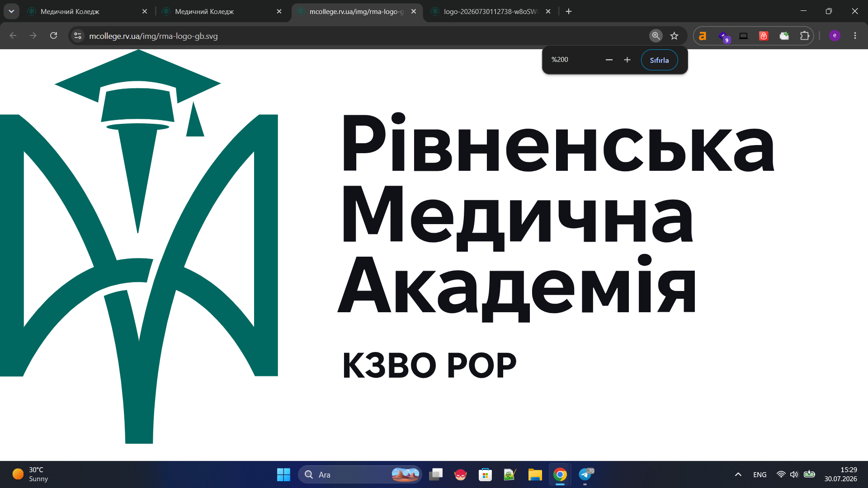868x488 pixels.
Task: Open a new browser tab
Action: point(569,11)
